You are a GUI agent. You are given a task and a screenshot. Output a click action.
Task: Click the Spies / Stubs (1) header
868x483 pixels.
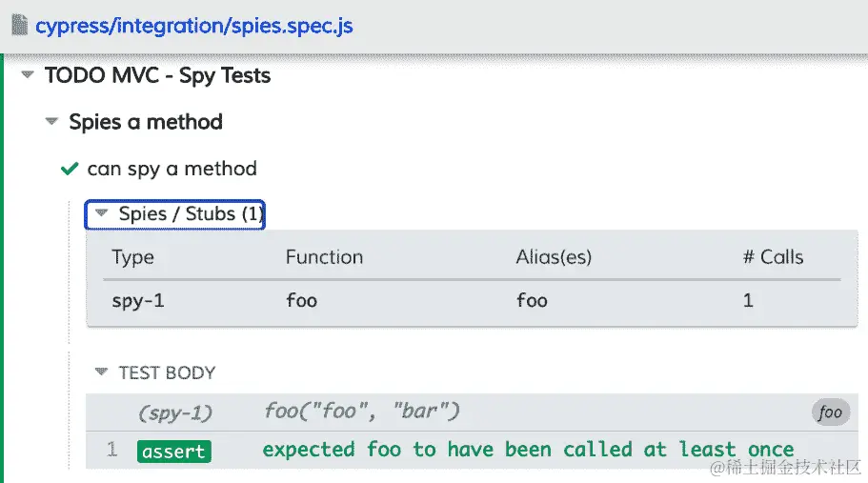[190, 214]
